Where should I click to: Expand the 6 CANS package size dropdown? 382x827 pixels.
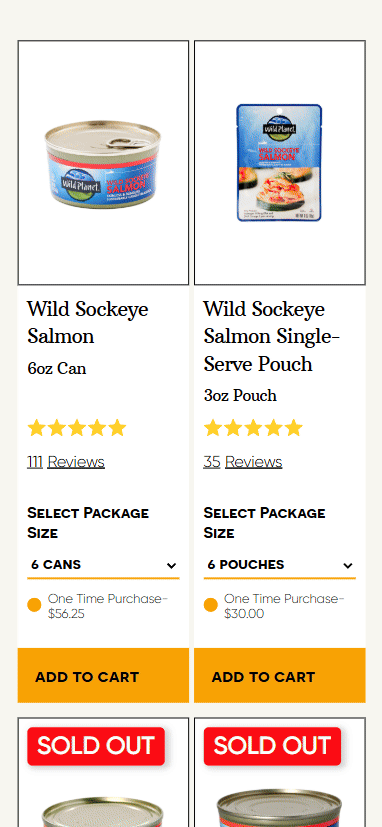pos(103,565)
